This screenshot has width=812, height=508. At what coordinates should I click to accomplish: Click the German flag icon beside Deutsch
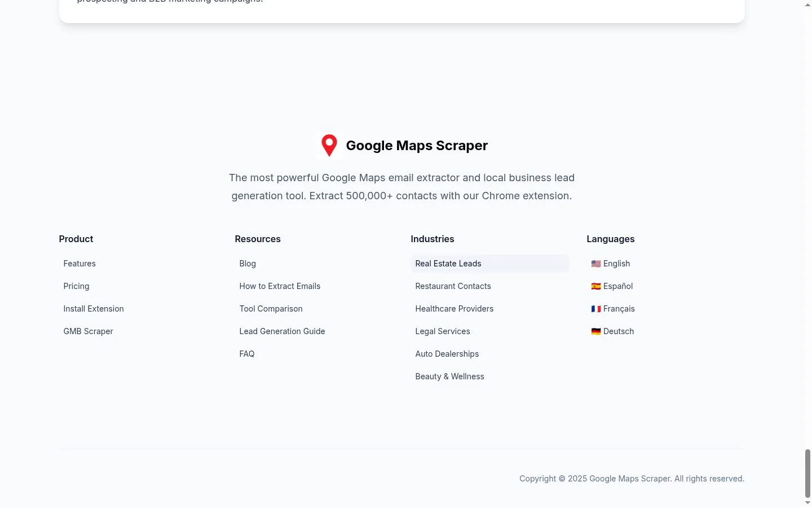point(596,331)
